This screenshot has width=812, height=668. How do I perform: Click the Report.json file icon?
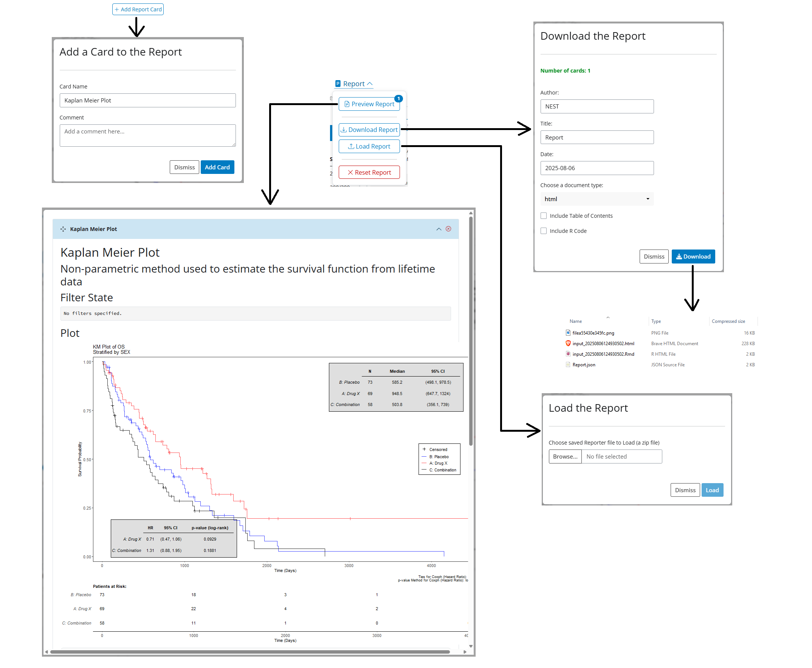point(568,365)
